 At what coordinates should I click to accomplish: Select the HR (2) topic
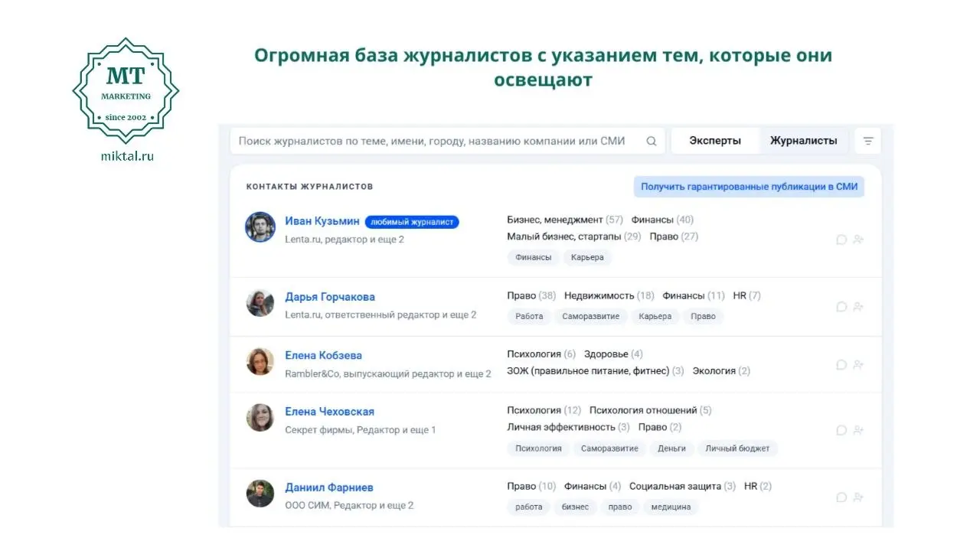pos(758,486)
